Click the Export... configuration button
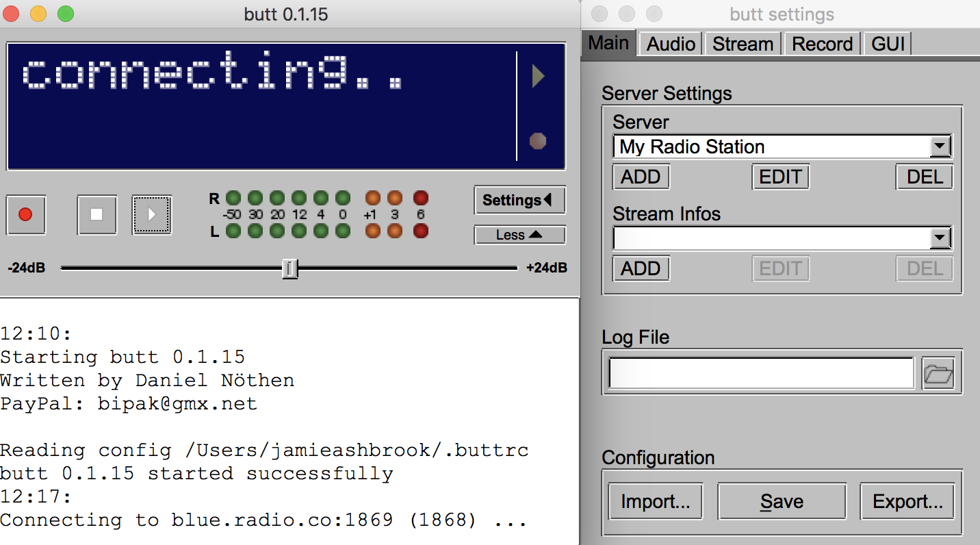Screen dimensions: 980x545 [907, 502]
